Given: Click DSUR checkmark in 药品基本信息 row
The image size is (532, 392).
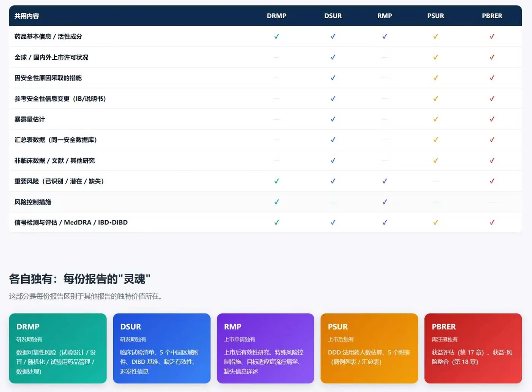Looking at the screenshot, I should [x=333, y=36].
